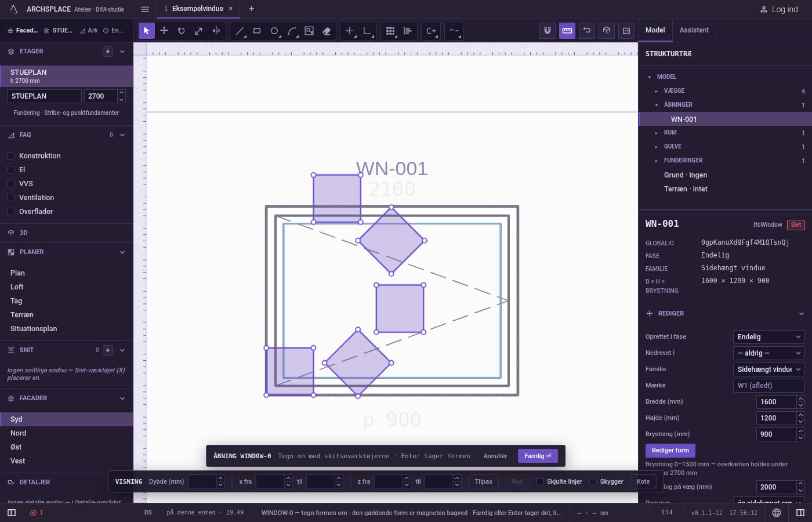The width and height of the screenshot is (812, 522).
Task: Select the arrow pointer tool
Action: click(146, 31)
